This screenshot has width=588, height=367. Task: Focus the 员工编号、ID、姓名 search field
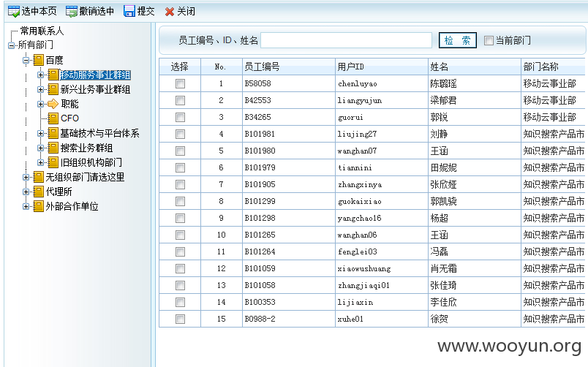[346, 40]
